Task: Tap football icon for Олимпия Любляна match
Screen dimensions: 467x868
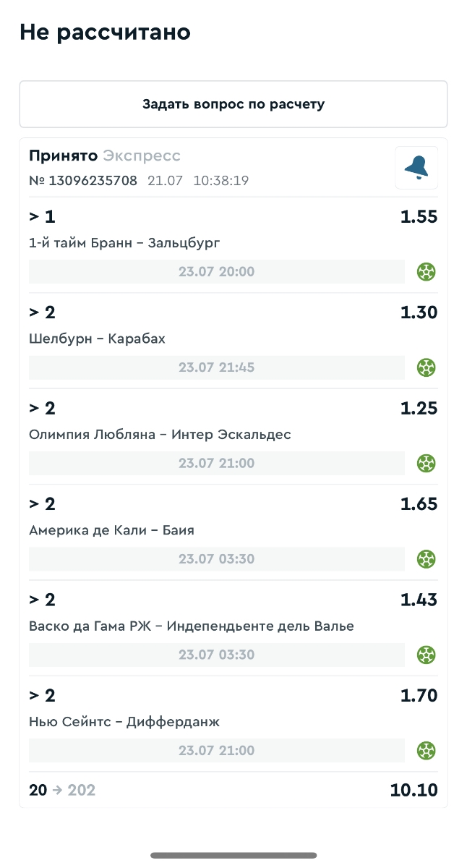Action: pyautogui.click(x=427, y=463)
